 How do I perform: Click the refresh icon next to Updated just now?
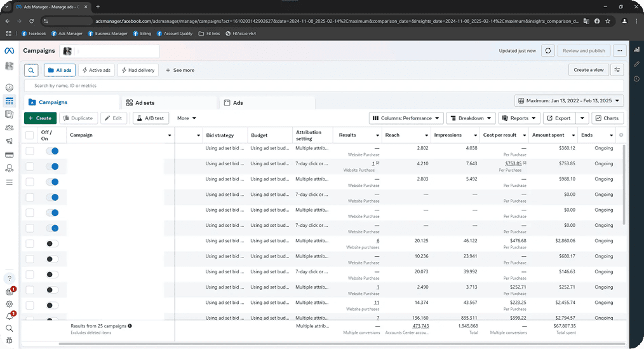tap(548, 51)
